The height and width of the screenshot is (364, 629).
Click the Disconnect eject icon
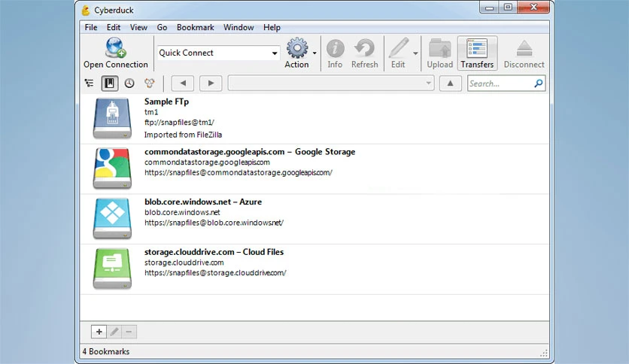[524, 48]
